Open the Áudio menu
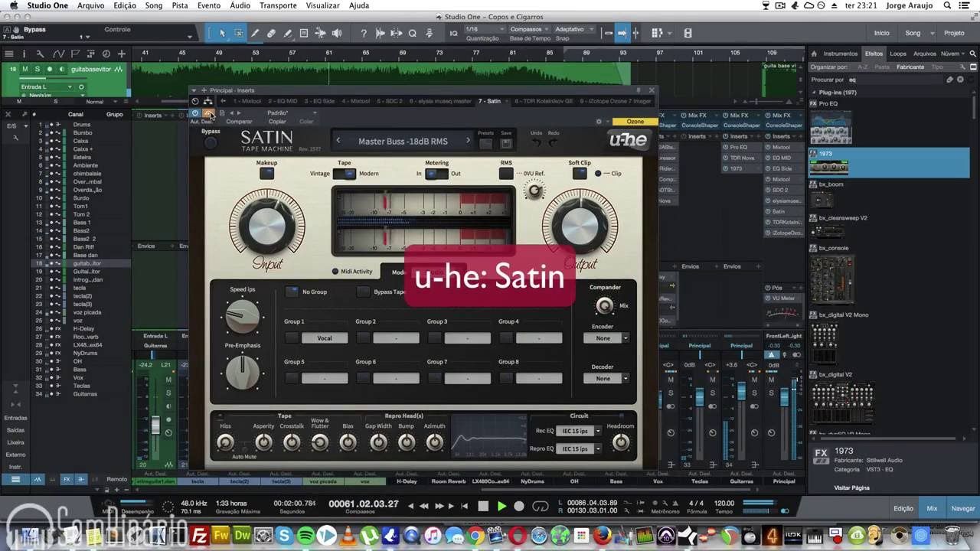This screenshot has height=551, width=980. [x=240, y=5]
